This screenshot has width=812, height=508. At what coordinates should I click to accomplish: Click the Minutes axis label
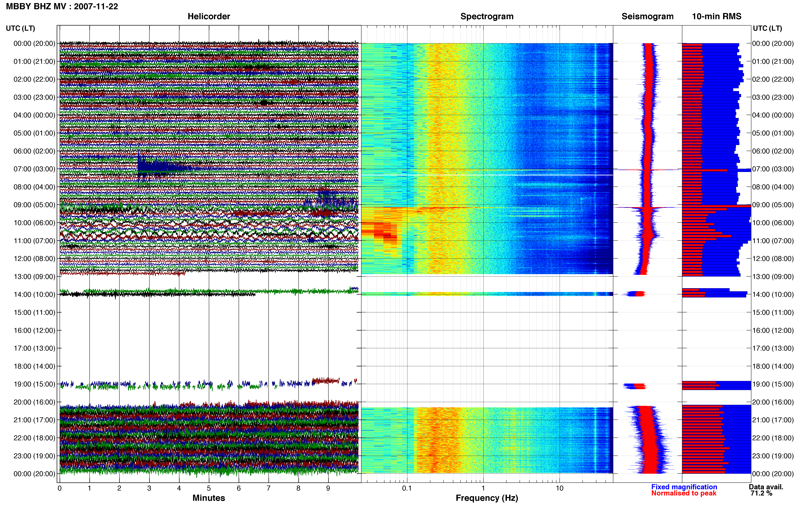point(209,498)
